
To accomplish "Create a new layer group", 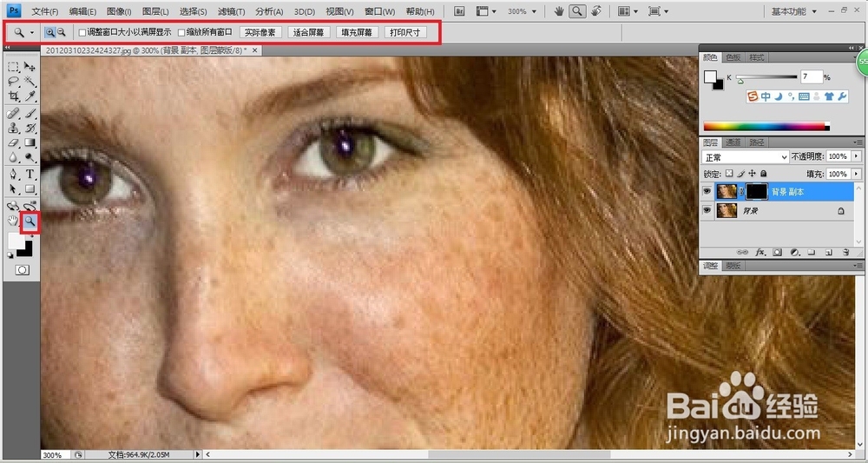I will click(x=812, y=252).
